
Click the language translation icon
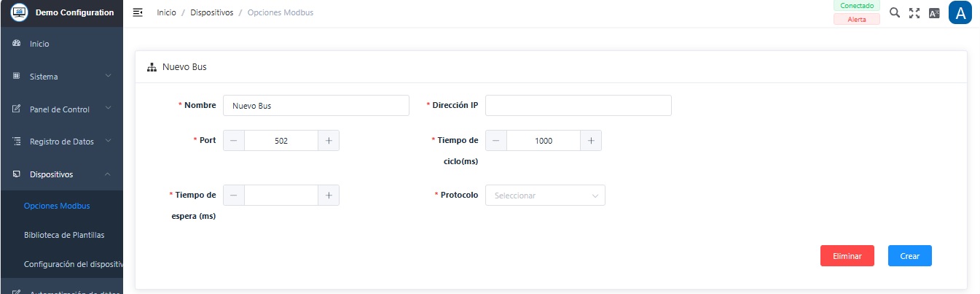934,13
